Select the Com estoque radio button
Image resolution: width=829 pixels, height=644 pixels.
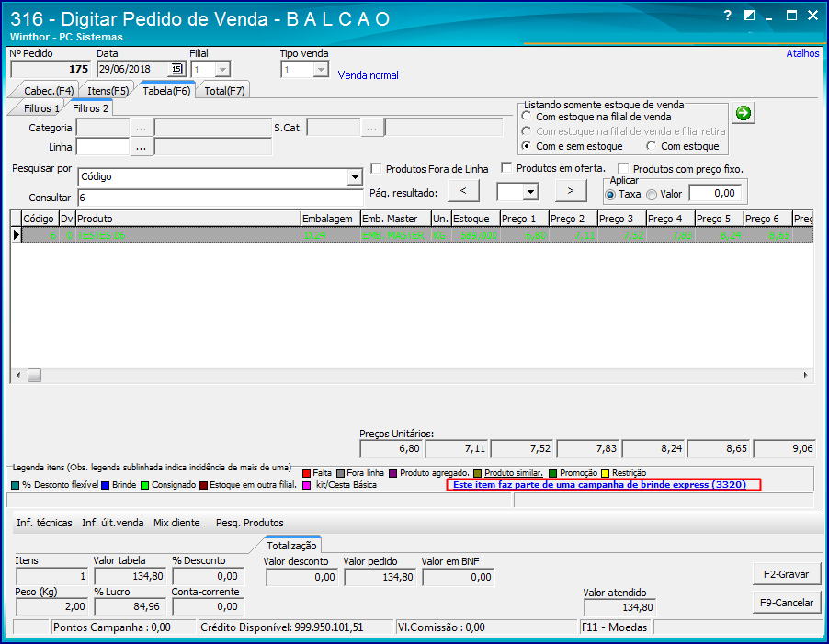651,146
